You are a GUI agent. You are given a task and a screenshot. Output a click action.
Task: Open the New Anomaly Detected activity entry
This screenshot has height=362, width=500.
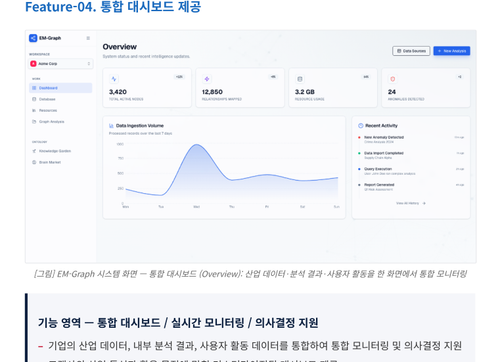click(x=411, y=139)
